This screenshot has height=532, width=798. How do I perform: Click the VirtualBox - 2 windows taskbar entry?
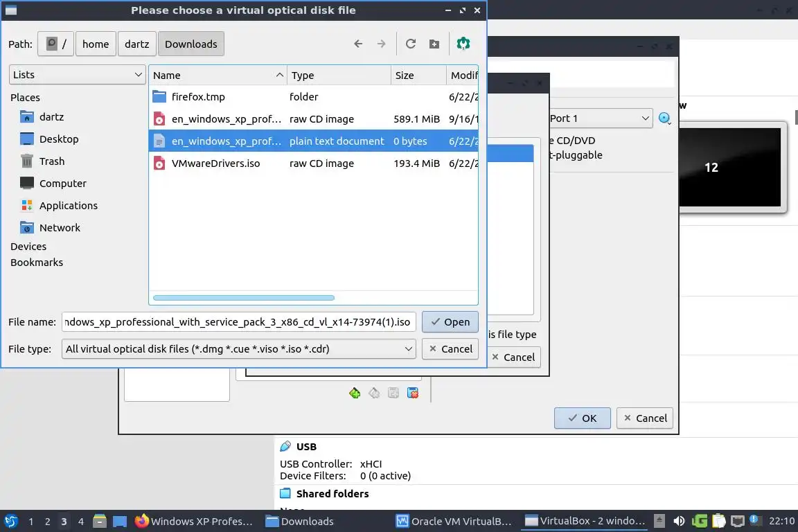(585, 522)
